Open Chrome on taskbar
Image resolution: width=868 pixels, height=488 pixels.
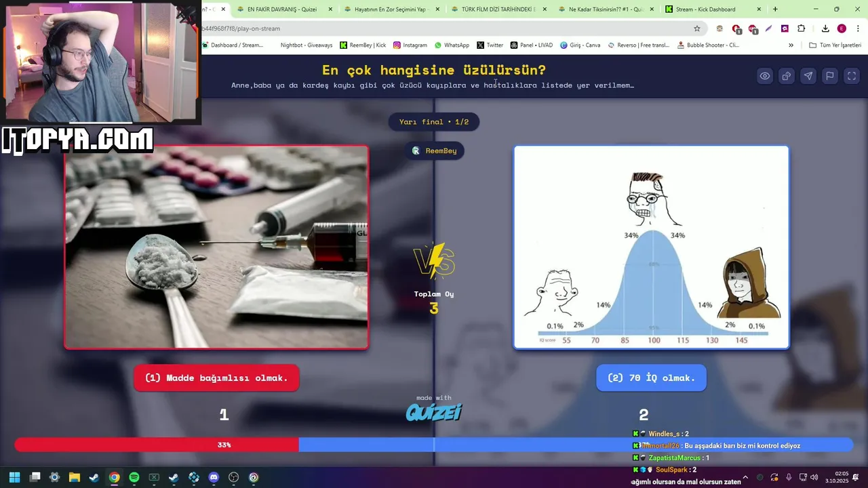click(115, 477)
